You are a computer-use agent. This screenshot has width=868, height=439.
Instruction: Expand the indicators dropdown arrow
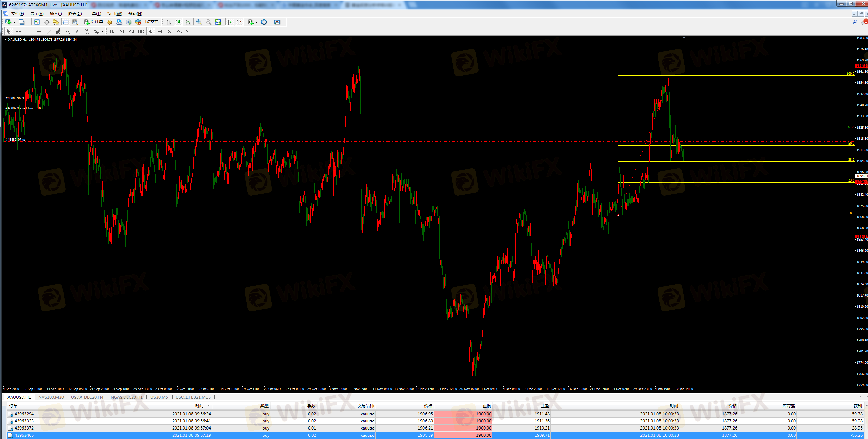coord(256,22)
